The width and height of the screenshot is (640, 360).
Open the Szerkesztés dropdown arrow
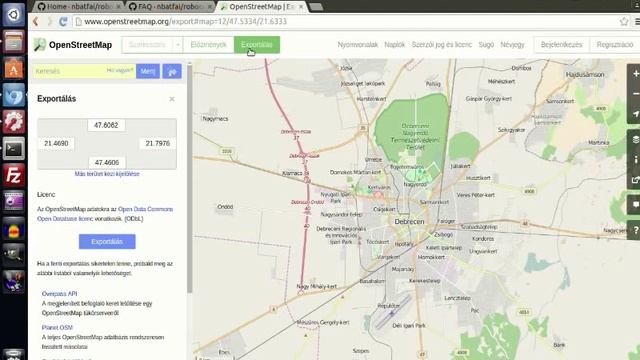click(x=178, y=44)
